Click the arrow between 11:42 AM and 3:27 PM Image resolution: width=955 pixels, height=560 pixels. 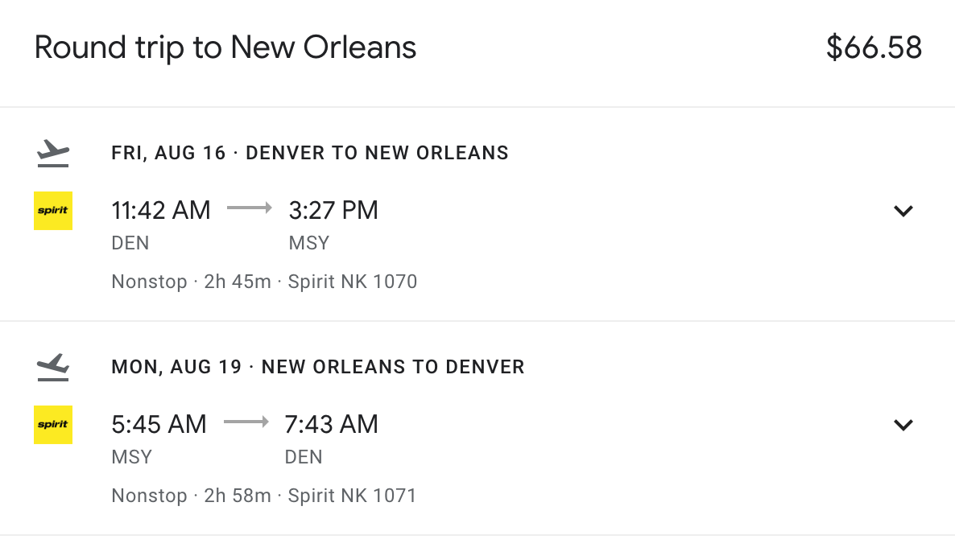[x=250, y=208]
